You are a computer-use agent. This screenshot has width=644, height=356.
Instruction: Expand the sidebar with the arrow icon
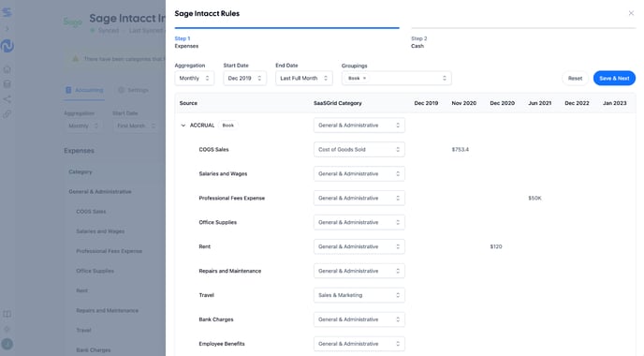(7, 29)
